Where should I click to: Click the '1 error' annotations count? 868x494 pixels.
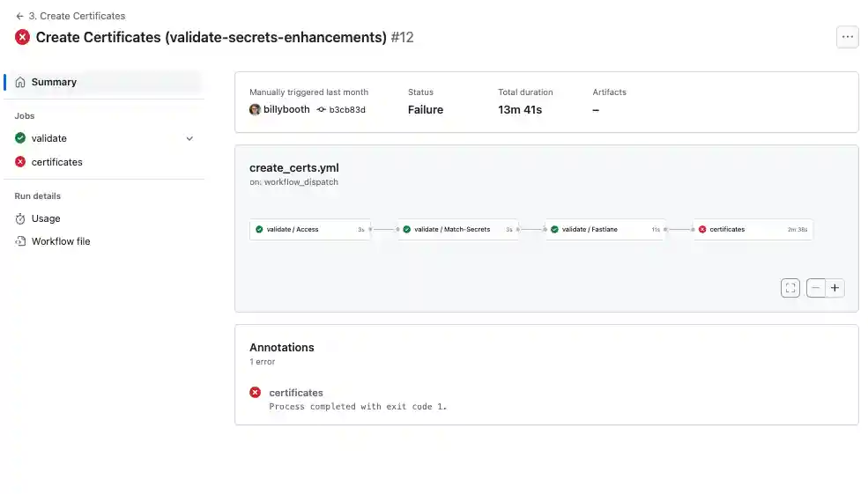263,362
